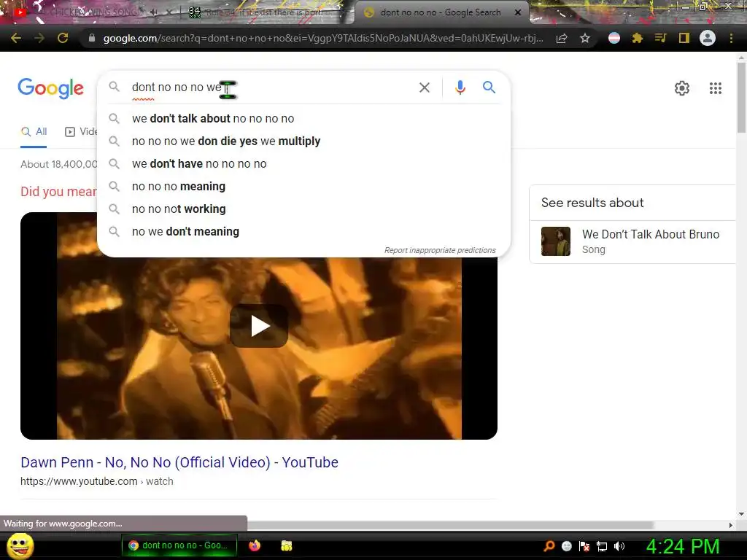The image size is (747, 560).
Task: Select the All results tab
Action: (34, 132)
